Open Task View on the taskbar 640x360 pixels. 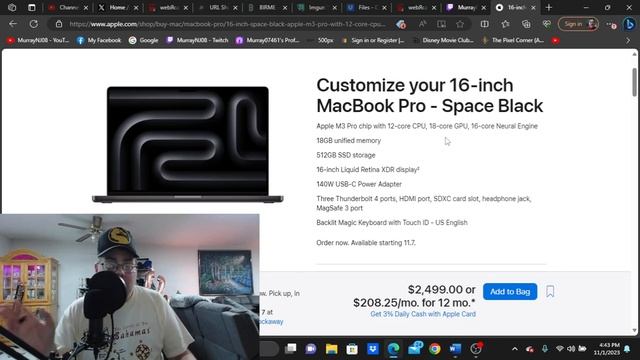coord(291,349)
